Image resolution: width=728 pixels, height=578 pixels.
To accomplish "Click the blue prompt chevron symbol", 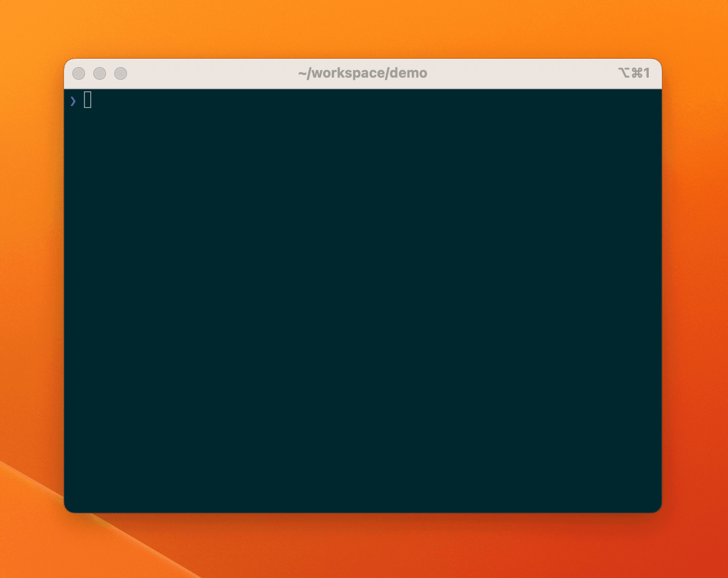I will [x=73, y=101].
